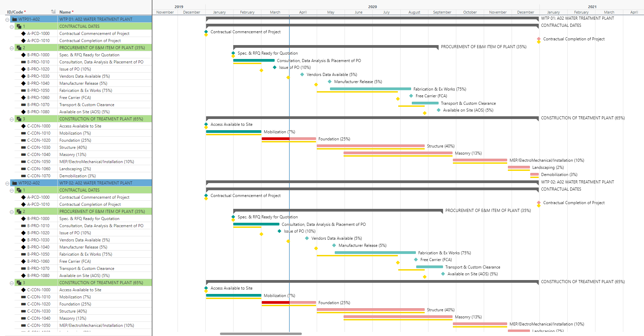Click the WTP02-A02 project folder icon
644x336 pixels.
pos(15,183)
